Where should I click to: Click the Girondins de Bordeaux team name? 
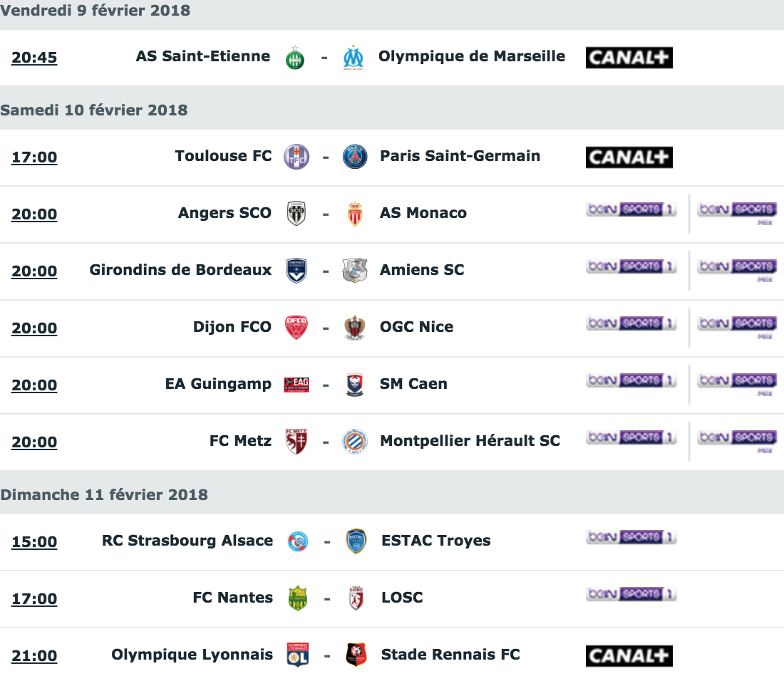[x=180, y=270]
